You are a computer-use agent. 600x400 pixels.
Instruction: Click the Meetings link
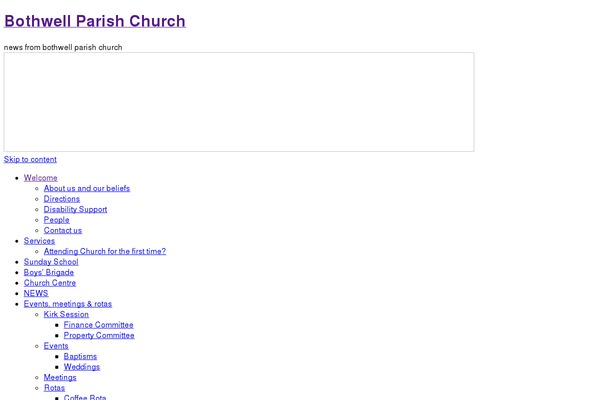[x=60, y=377]
